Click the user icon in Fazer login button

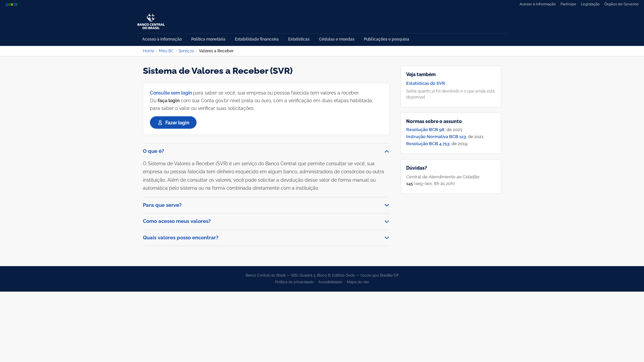[160, 123]
